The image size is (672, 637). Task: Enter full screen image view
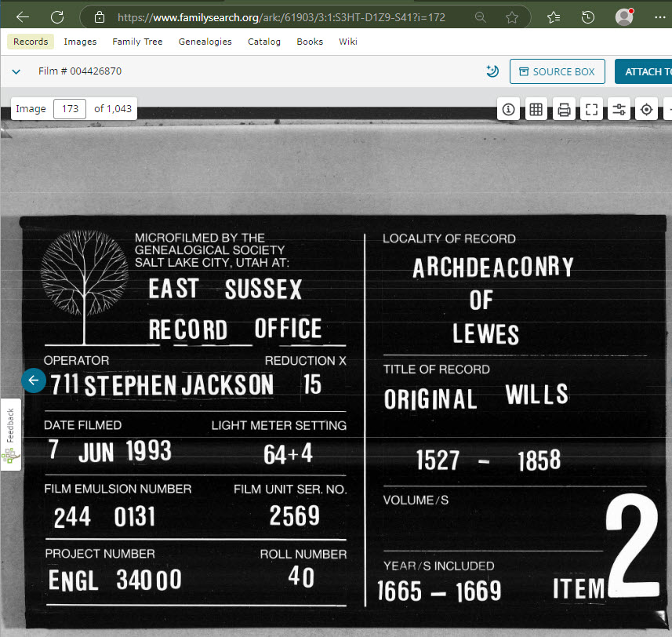(591, 110)
